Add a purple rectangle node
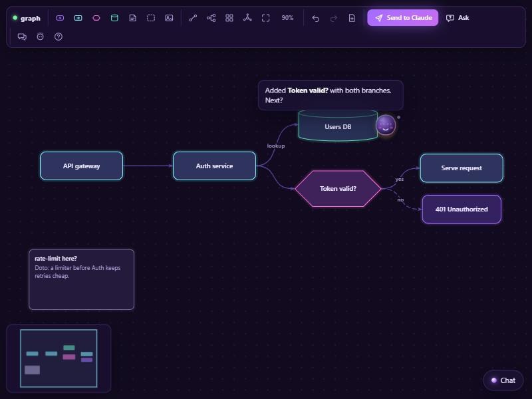Screen dimensions: 532x399 tap(60, 18)
